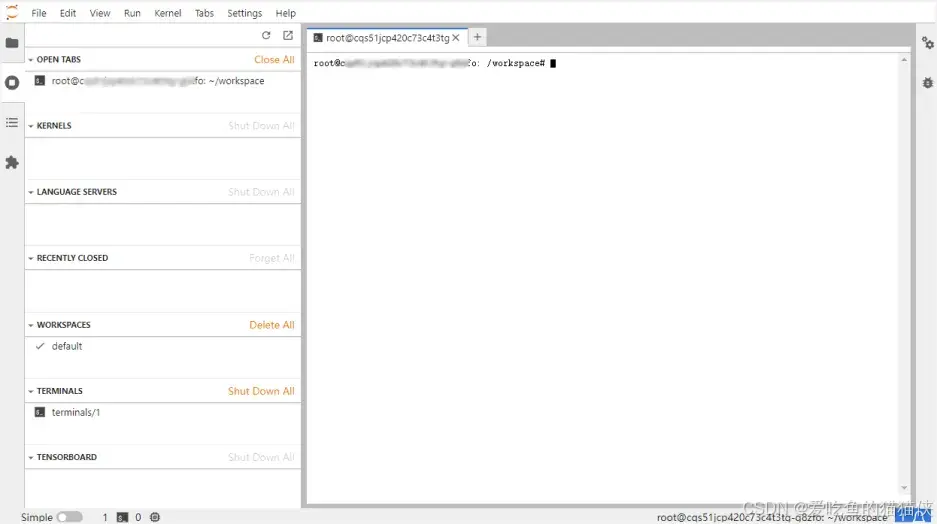Open the File menu
This screenshot has height=524, width=937.
click(x=39, y=13)
